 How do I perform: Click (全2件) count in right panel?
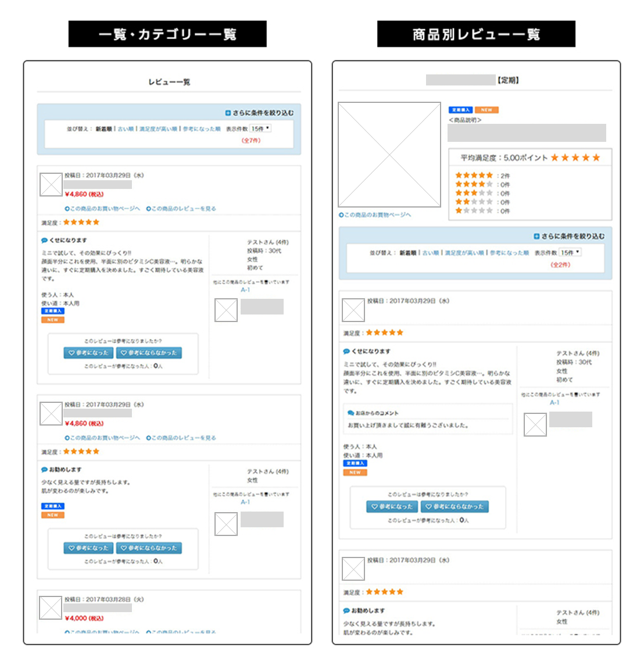tap(560, 265)
